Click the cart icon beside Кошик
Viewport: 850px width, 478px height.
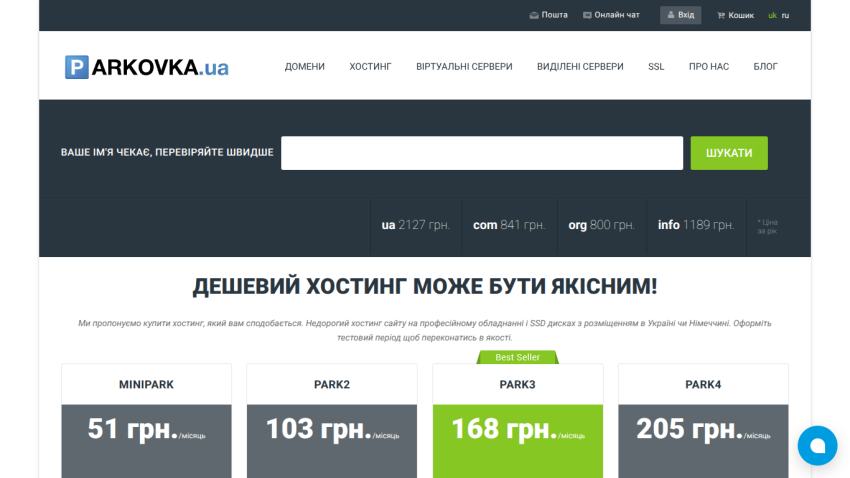(721, 15)
